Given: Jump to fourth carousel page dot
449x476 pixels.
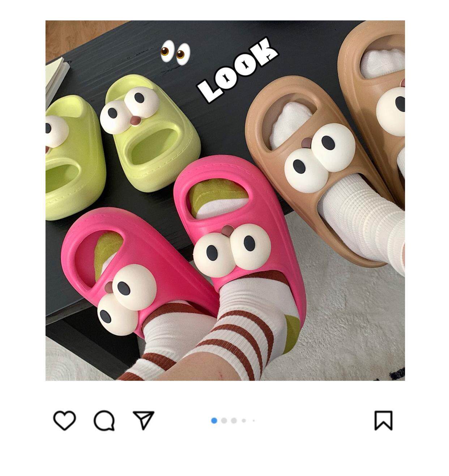Looking at the screenshot, I should click(x=244, y=420).
